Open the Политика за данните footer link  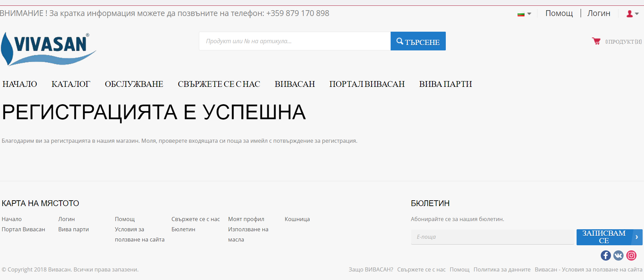(502, 269)
